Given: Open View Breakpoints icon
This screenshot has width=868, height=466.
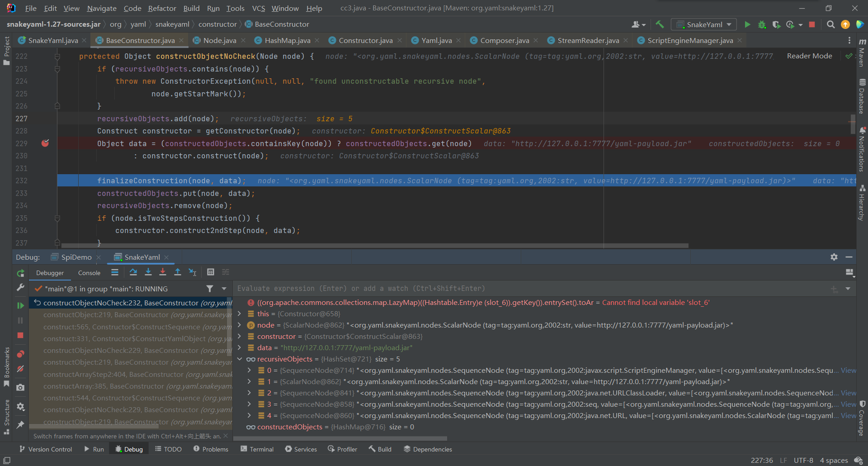Looking at the screenshot, I should click(20, 354).
